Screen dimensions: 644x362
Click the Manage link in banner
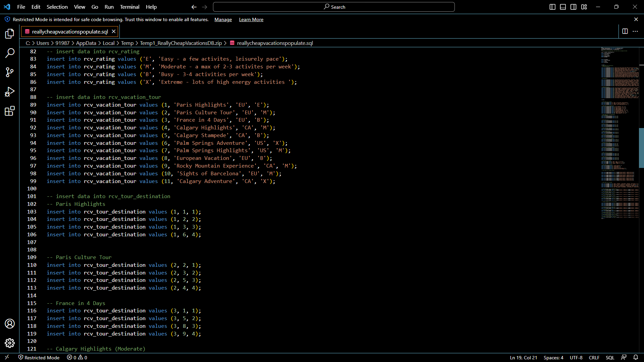click(x=223, y=19)
